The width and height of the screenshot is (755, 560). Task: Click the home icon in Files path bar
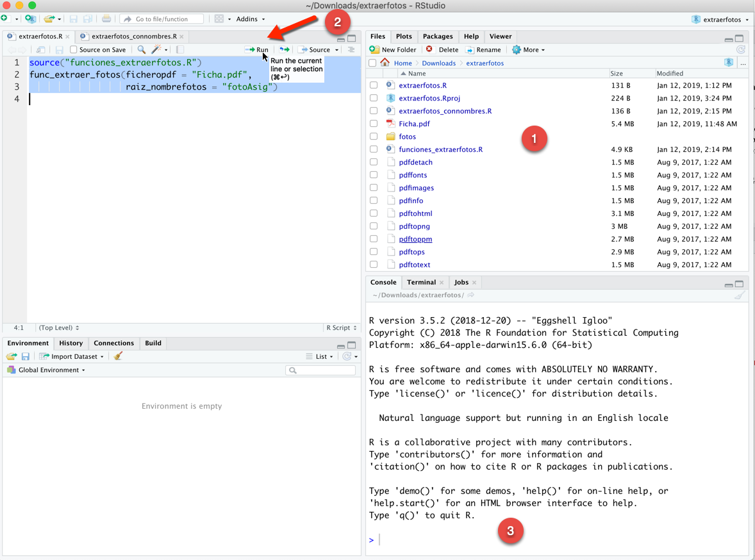pyautogui.click(x=385, y=63)
